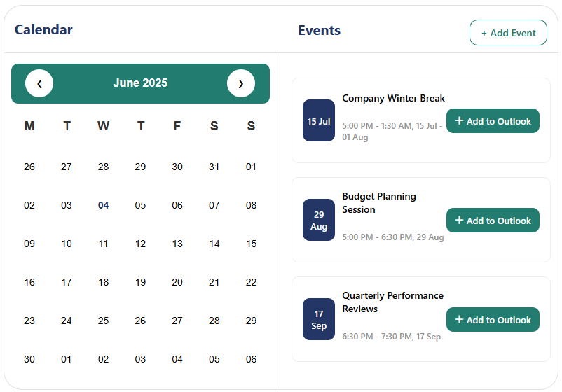Click the 17 Sep date badge
The width and height of the screenshot is (562, 392).
coord(319,319)
